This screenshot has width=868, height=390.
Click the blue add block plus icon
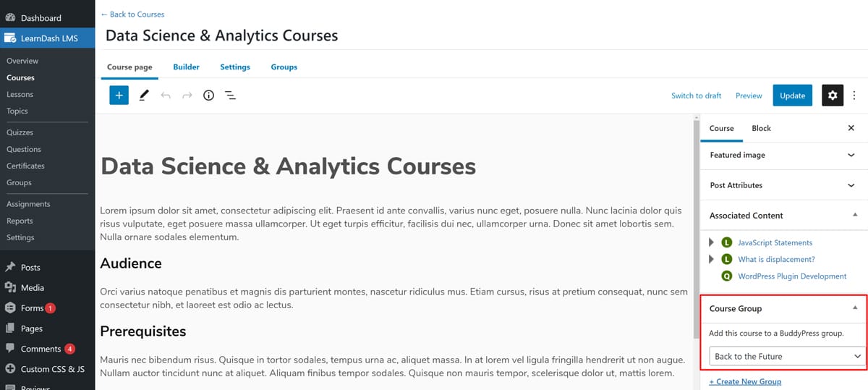(119, 95)
